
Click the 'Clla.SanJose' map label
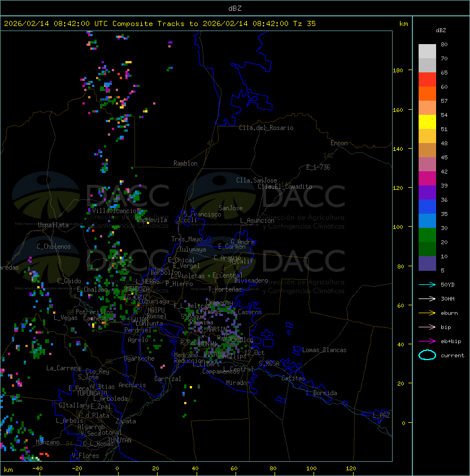256,180
